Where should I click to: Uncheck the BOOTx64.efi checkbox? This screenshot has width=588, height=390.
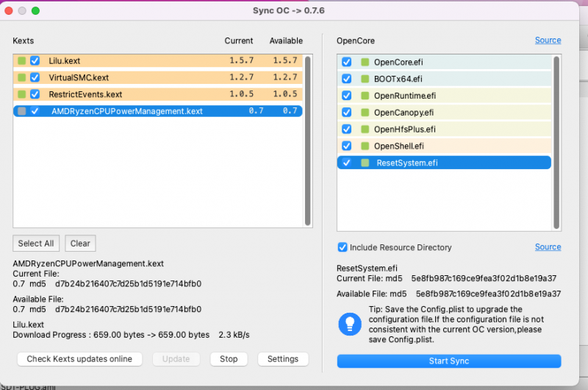pyautogui.click(x=346, y=79)
